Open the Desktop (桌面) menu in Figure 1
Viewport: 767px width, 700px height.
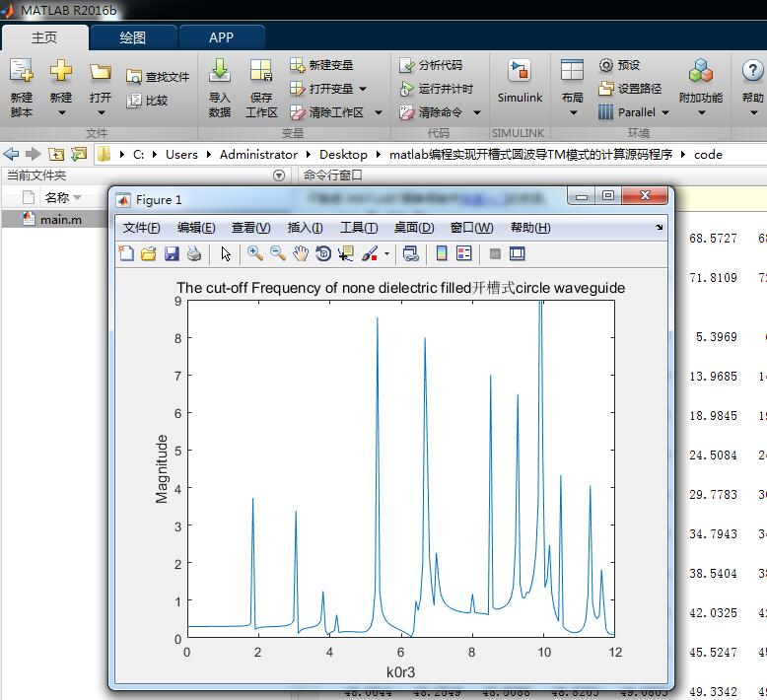coord(414,228)
